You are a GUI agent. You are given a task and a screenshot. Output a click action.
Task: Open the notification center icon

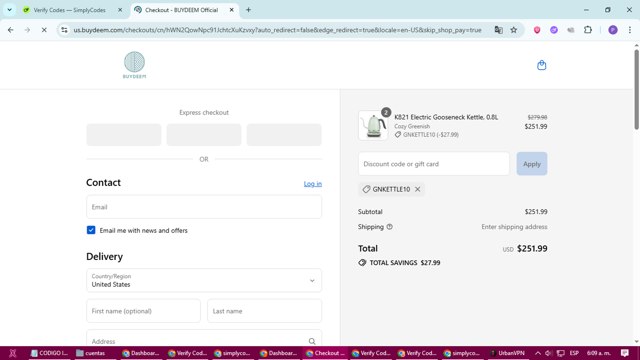click(x=625, y=353)
